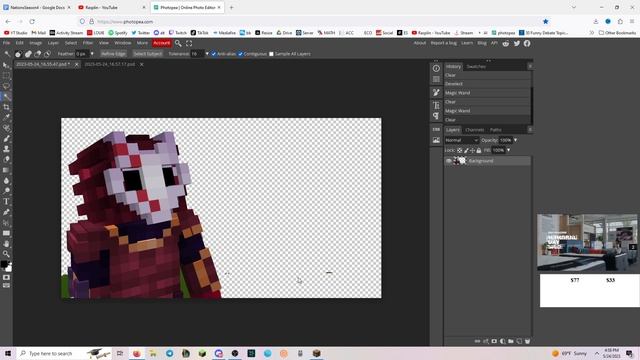Image resolution: width=640 pixels, height=360 pixels.
Task: Select the Blur tool
Action: click(x=6, y=181)
